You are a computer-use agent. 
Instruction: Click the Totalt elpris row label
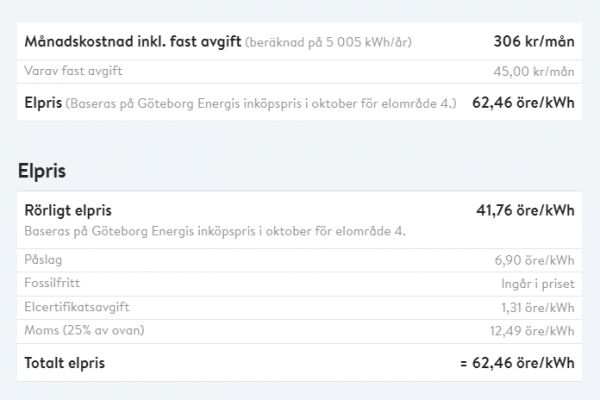(65, 363)
